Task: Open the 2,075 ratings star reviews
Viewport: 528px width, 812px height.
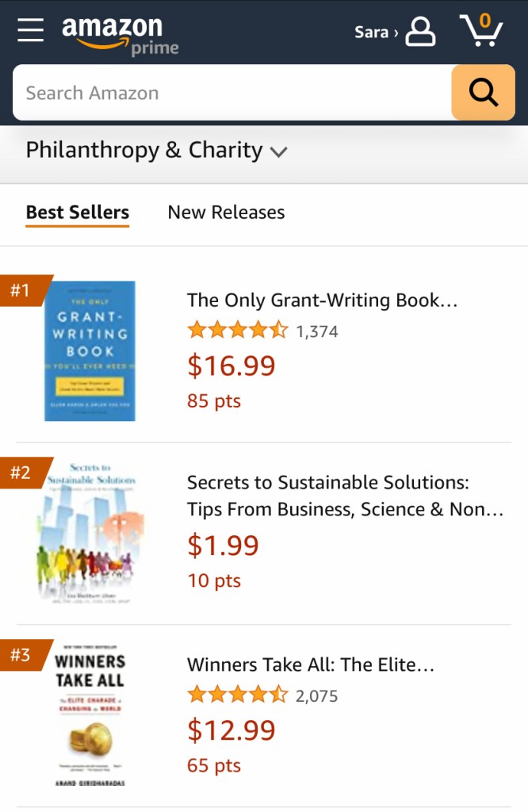Action: point(262,695)
